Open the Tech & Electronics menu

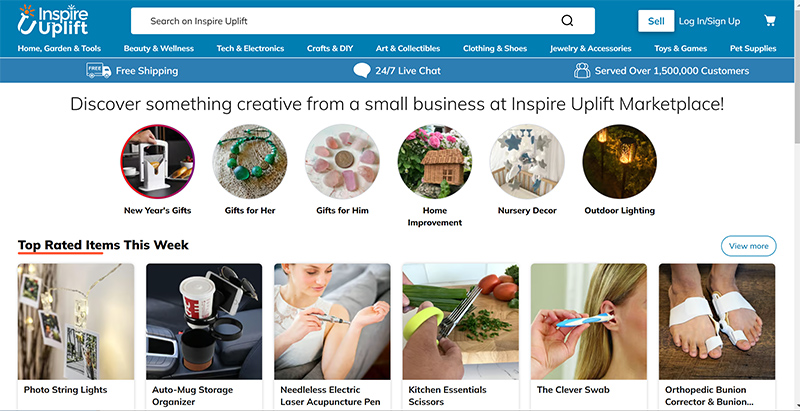(250, 48)
